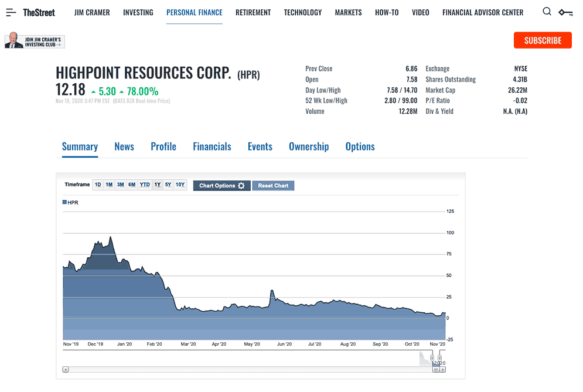Open the Chart Options dropdown
This screenshot has height=392, width=583.
(221, 186)
